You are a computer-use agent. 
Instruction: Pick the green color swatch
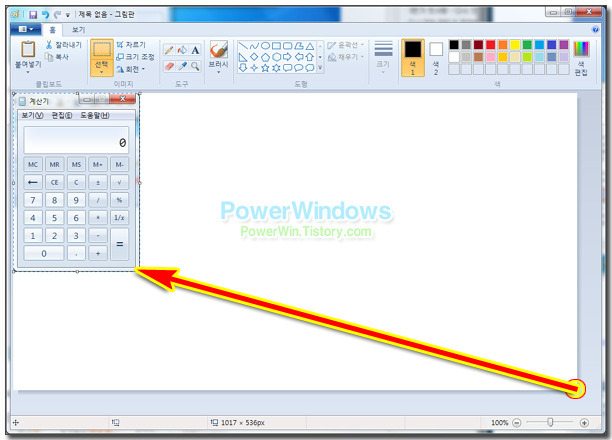click(x=527, y=45)
